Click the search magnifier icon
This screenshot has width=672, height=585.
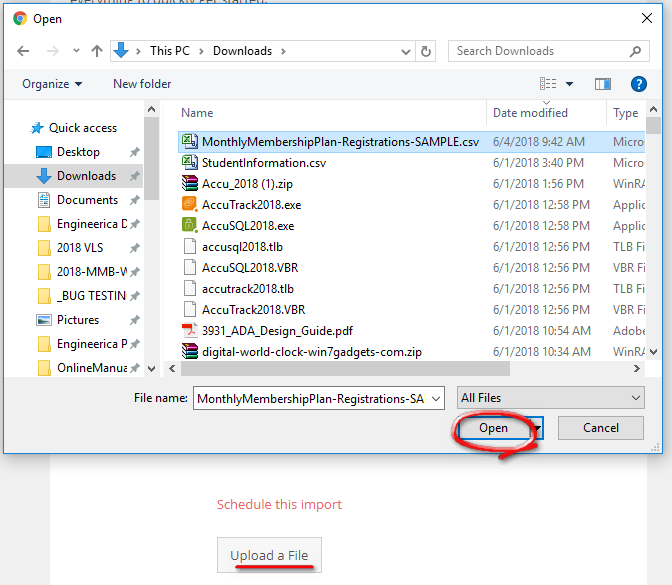point(636,51)
